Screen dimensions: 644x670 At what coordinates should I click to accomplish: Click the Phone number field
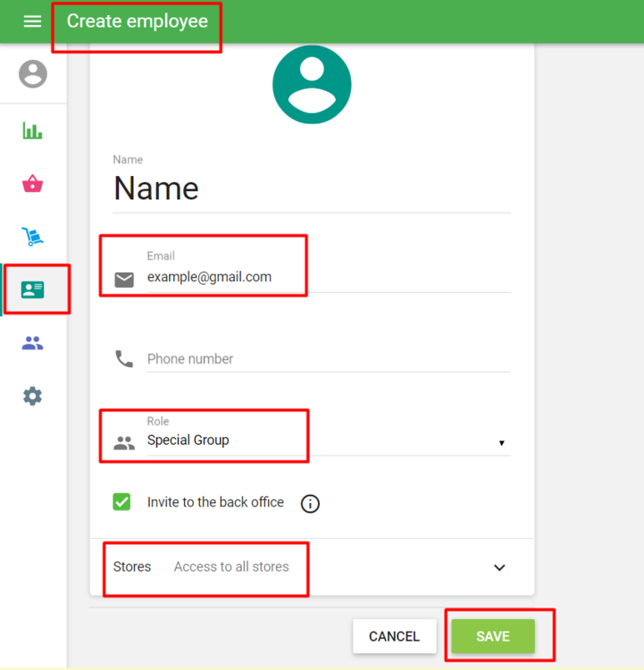[x=327, y=359]
